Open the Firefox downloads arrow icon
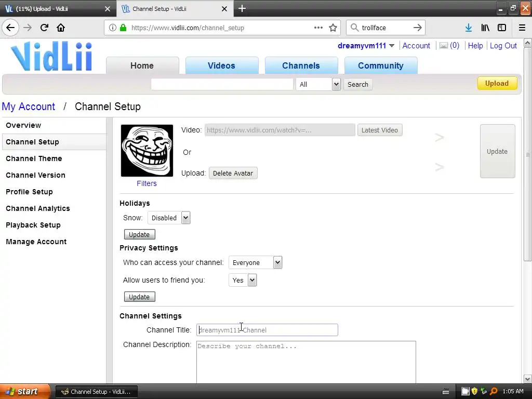The width and height of the screenshot is (532, 399). coord(469,28)
